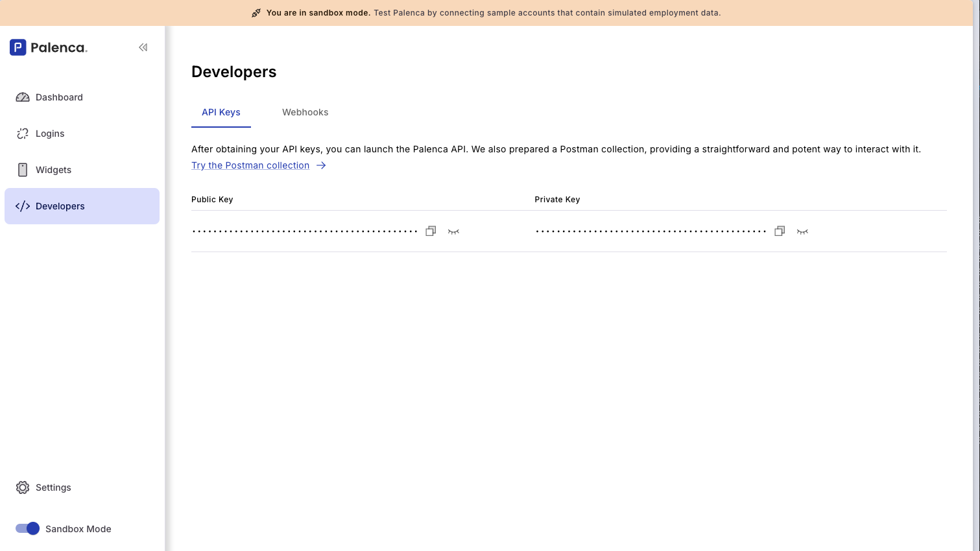Click the sandbox mode plug icon in banner
Image resolution: width=980 pixels, height=551 pixels.
(256, 13)
